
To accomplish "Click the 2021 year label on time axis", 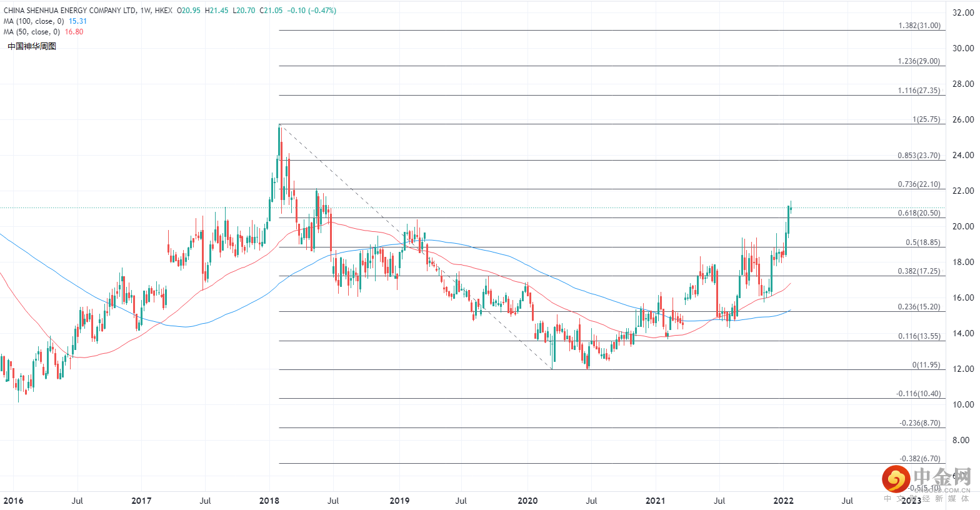I will [x=655, y=501].
